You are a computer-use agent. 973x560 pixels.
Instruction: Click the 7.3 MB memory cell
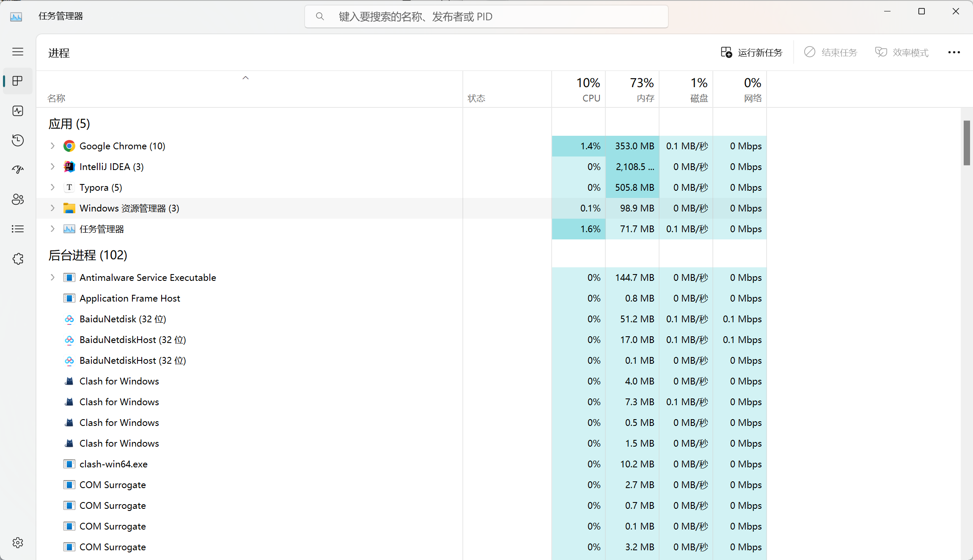tap(632, 402)
